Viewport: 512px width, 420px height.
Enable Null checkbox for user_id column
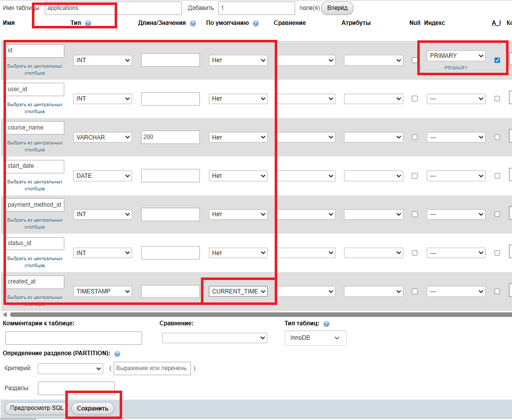414,99
